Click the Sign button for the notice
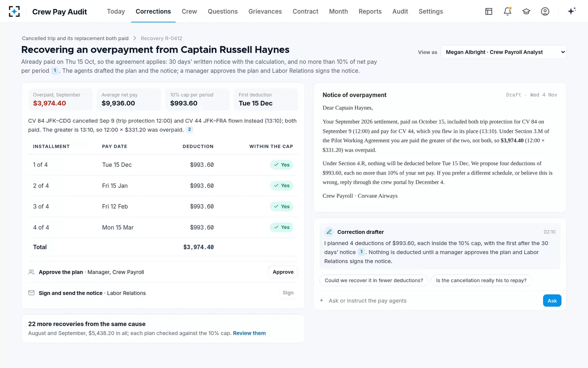This screenshot has width=588, height=368. point(288,293)
